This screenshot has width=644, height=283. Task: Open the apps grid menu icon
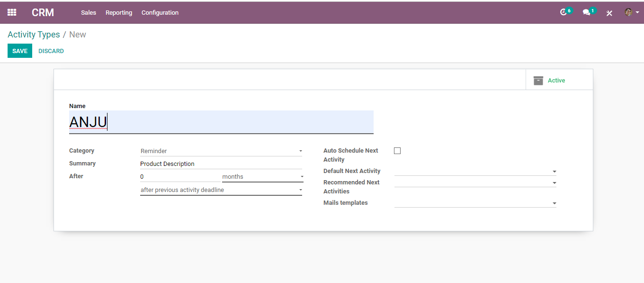[x=12, y=12]
